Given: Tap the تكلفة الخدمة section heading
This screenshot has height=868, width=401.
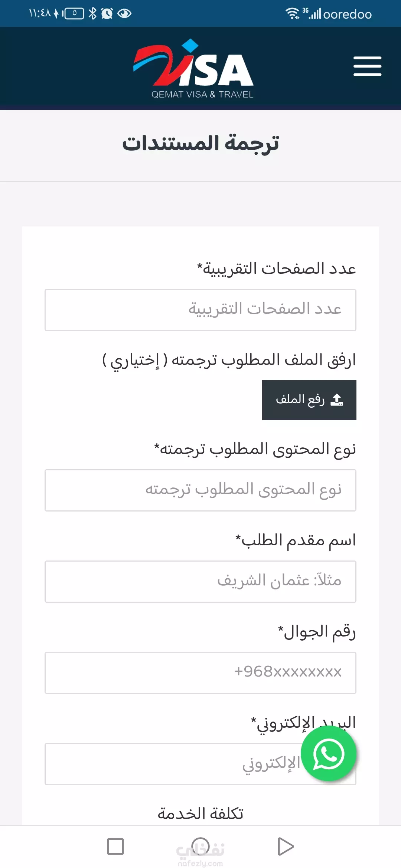Looking at the screenshot, I should coord(200,814).
